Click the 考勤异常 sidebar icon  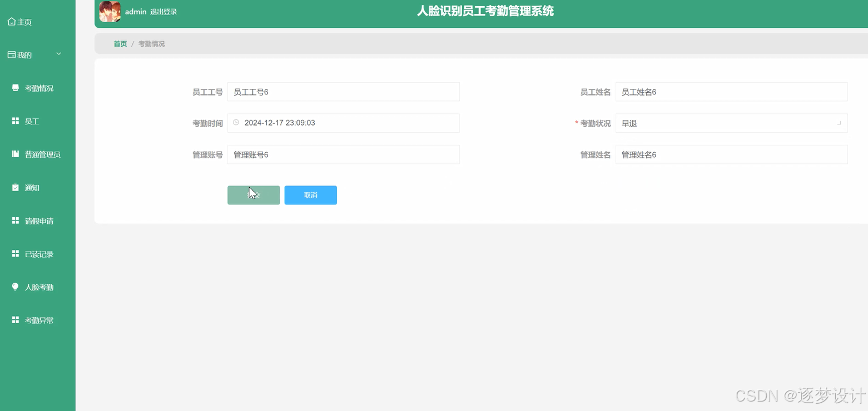(15, 320)
